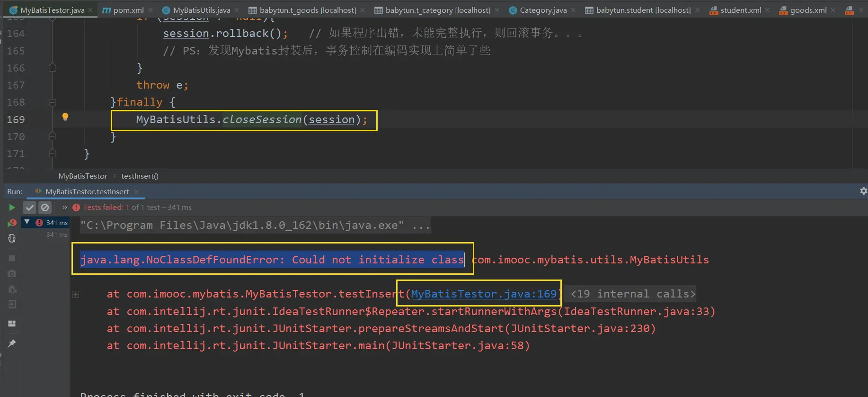Expand the 19 internal calls label
Screen dimensions: 868x397
(x=633, y=294)
